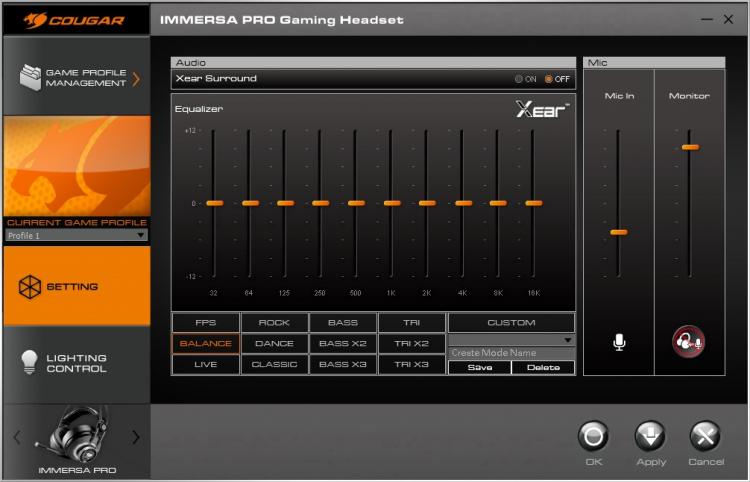Open Setting via the cube icon
Image resolution: width=750 pixels, height=482 pixels.
(30, 286)
